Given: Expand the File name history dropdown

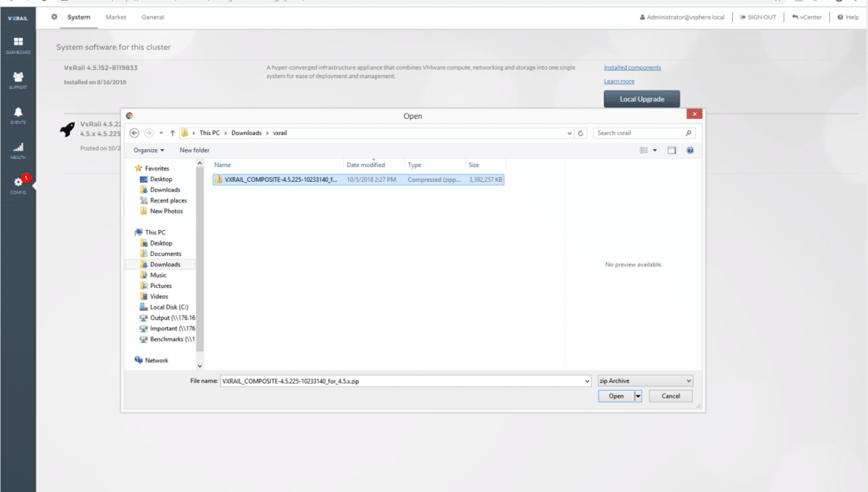Looking at the screenshot, I should pos(588,381).
